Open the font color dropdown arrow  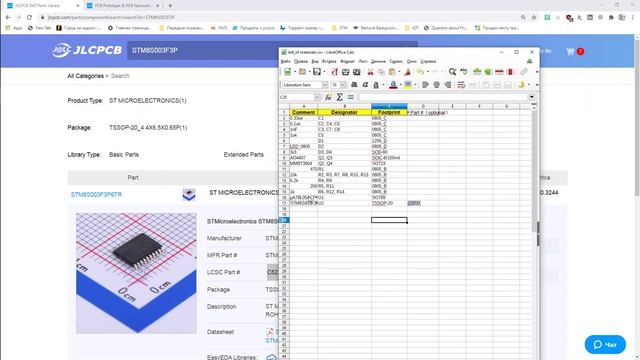[x=401, y=84]
